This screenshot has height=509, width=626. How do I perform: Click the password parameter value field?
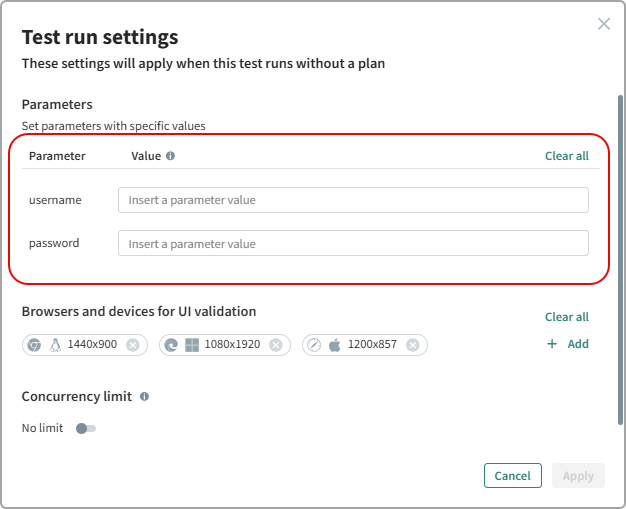tap(353, 243)
